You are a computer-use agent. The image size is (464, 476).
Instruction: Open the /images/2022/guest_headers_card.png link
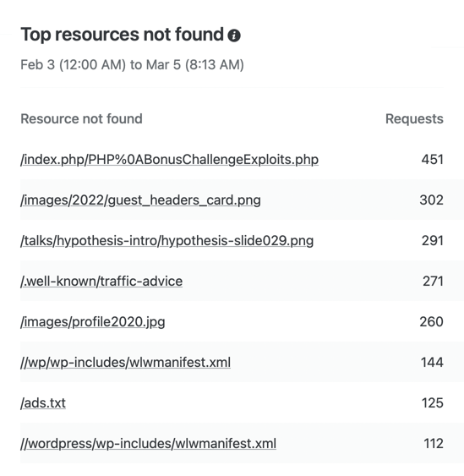(x=140, y=200)
